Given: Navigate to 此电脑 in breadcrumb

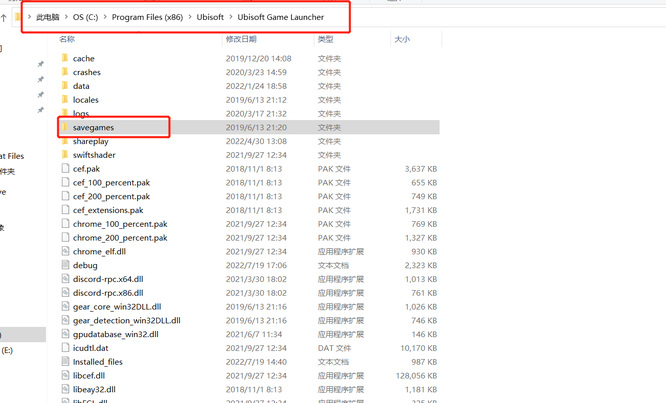Looking at the screenshot, I should click(x=48, y=17).
